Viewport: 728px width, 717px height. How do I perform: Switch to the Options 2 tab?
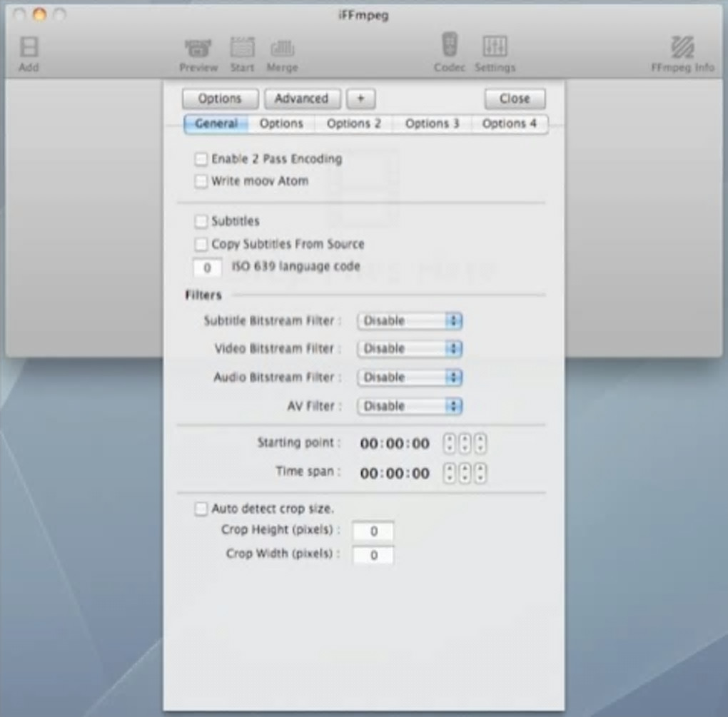pyautogui.click(x=354, y=123)
